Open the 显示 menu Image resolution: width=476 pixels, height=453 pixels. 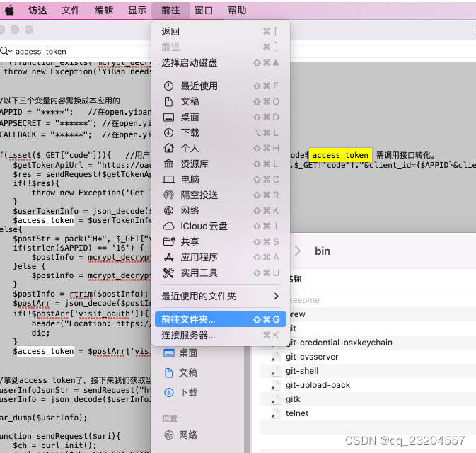(x=137, y=11)
